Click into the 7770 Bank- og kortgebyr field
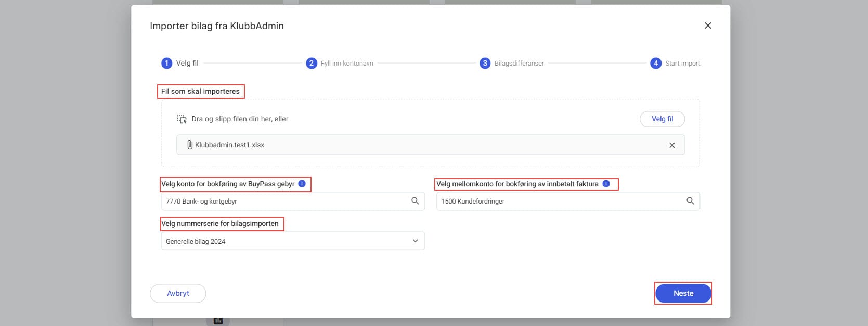Screen dimensions: 868x326 pyautogui.click(x=286, y=201)
